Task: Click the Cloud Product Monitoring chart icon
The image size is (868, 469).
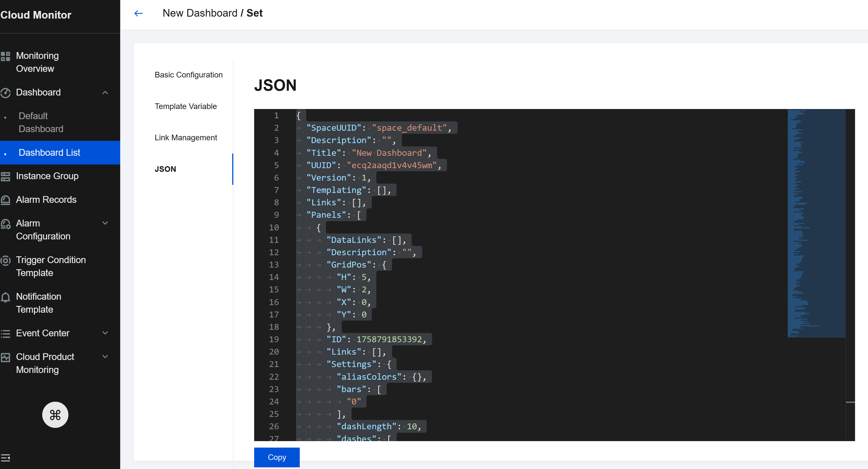Action: click(x=5, y=357)
